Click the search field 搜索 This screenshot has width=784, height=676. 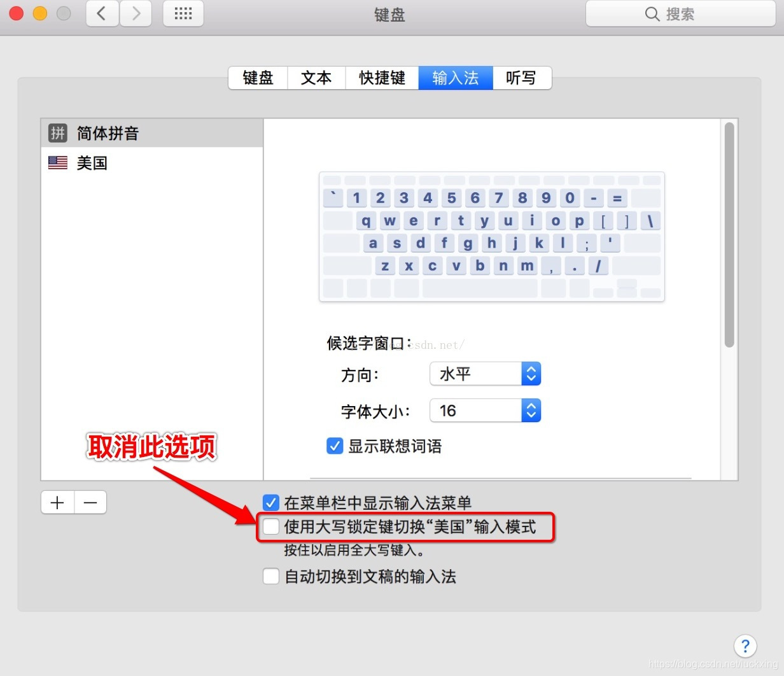[x=680, y=14]
